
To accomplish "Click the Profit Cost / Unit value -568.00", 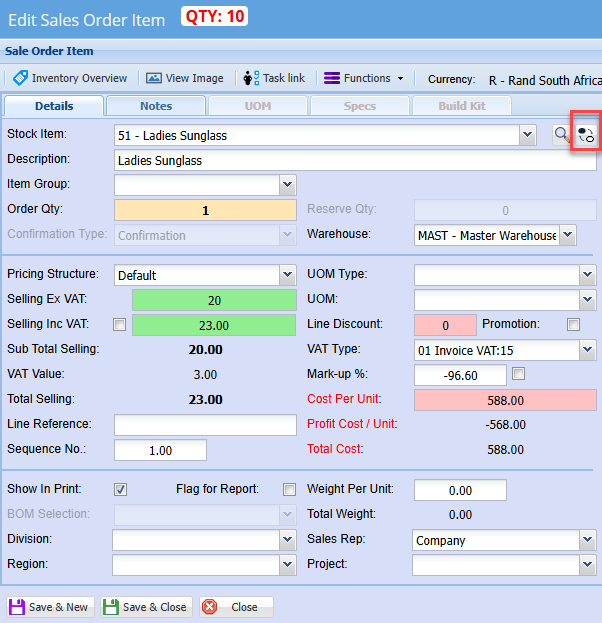I will [x=505, y=425].
